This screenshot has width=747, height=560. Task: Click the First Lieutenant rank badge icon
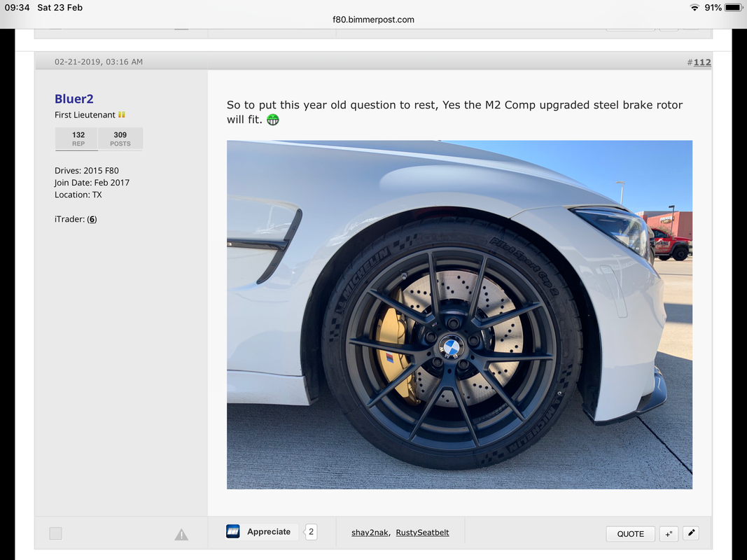tap(122, 115)
